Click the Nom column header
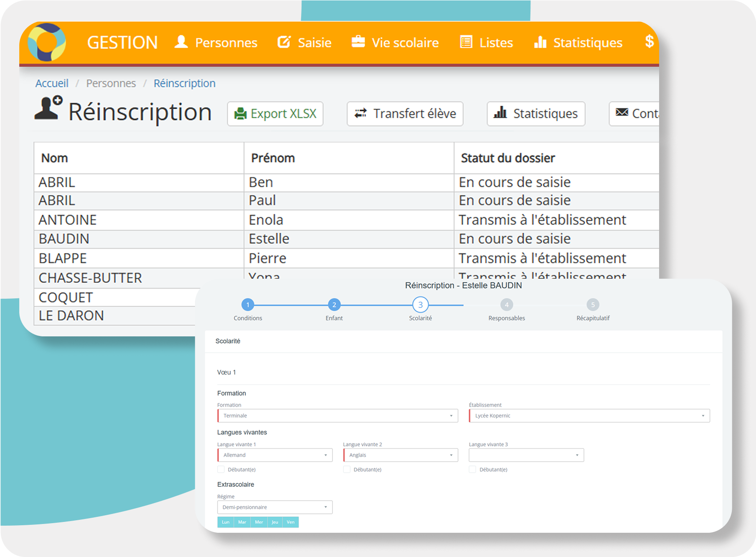The height and width of the screenshot is (557, 756). pyautogui.click(x=139, y=158)
